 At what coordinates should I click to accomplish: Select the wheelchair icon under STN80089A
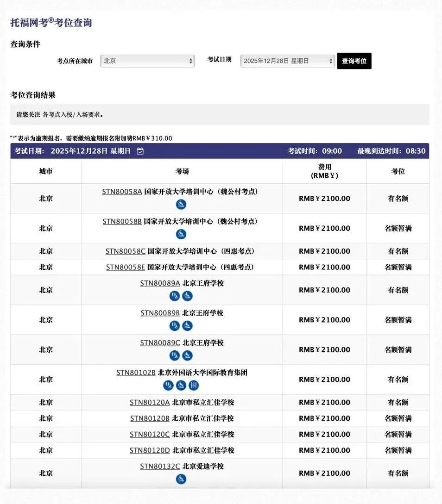point(187,296)
